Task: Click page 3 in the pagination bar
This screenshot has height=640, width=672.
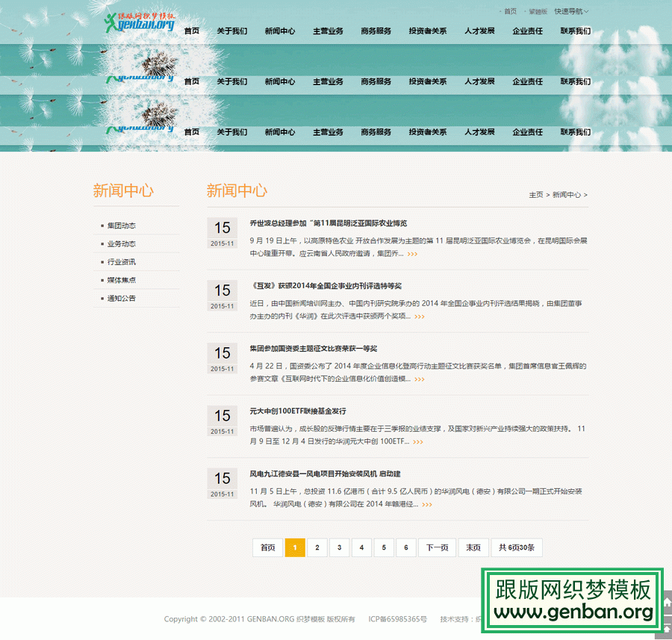Action: click(x=339, y=547)
